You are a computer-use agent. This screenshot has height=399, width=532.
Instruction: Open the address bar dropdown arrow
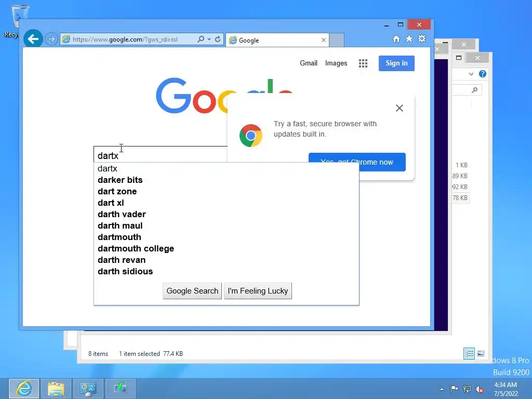209,39
